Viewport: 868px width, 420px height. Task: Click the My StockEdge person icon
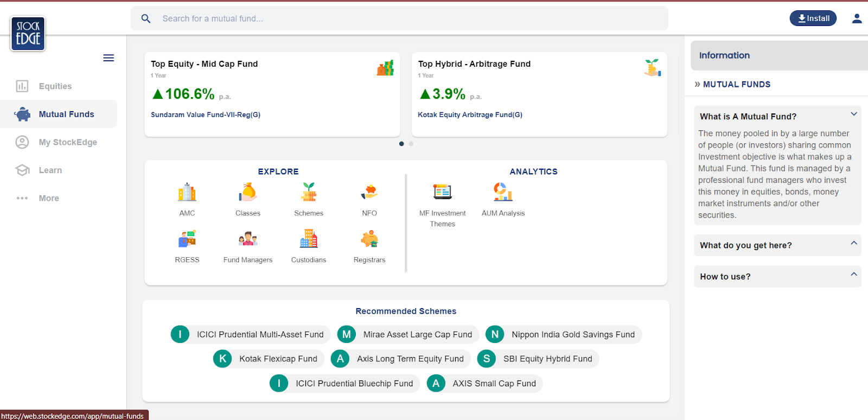pyautogui.click(x=22, y=142)
